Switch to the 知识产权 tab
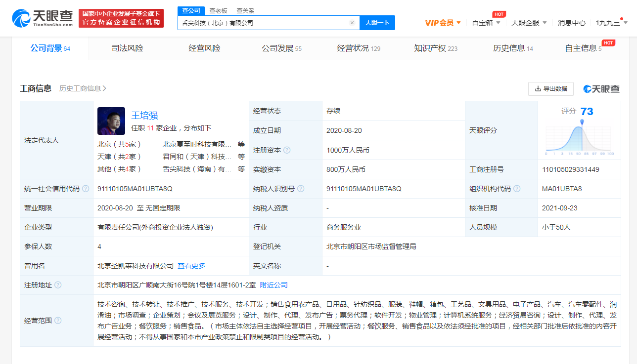 coord(436,48)
